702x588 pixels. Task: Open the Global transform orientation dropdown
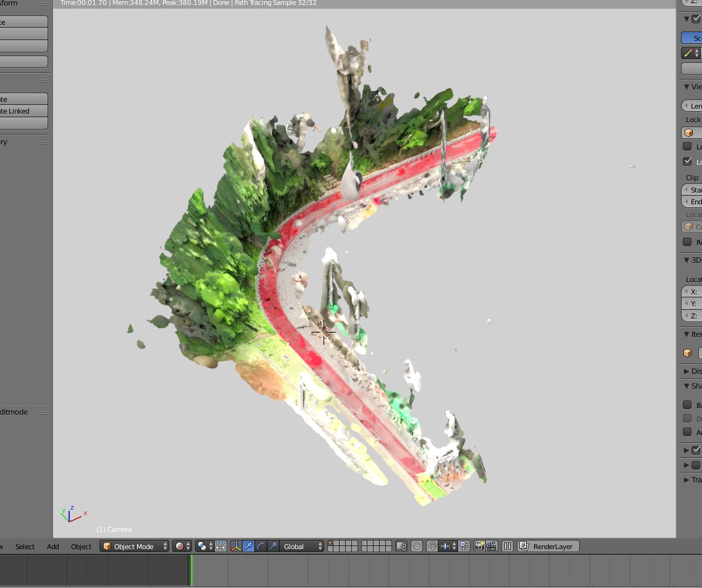301,546
